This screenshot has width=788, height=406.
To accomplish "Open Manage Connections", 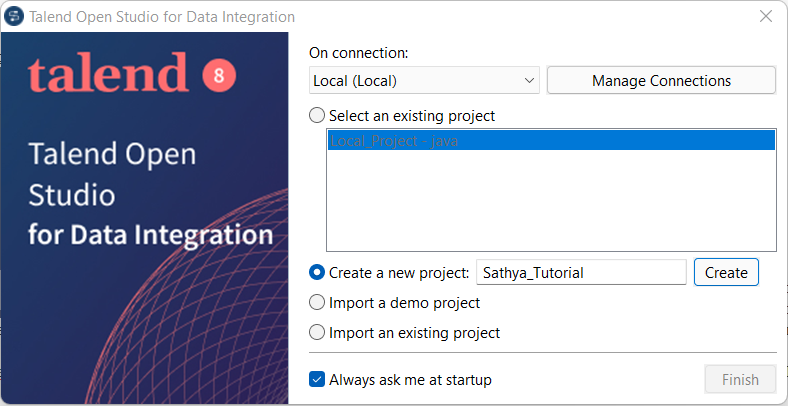I will click(661, 80).
